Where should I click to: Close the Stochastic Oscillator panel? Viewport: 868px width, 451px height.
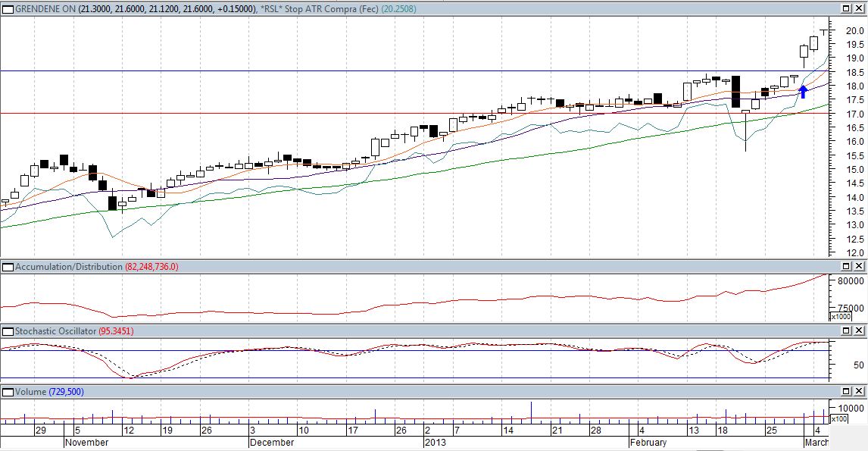pyautogui.click(x=860, y=331)
